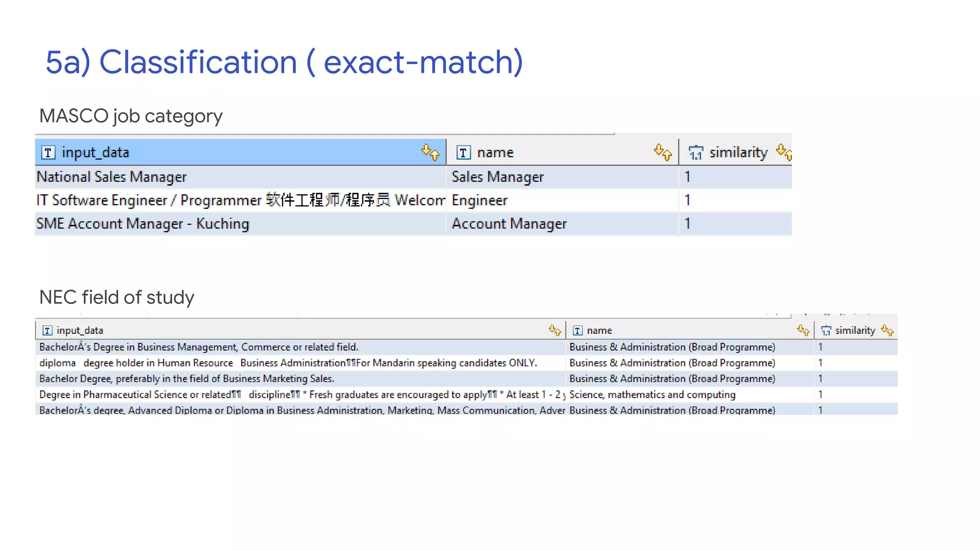This screenshot has width=980, height=551.
Task: Click Business & Administration cell in Business Management row
Action: click(x=690, y=347)
